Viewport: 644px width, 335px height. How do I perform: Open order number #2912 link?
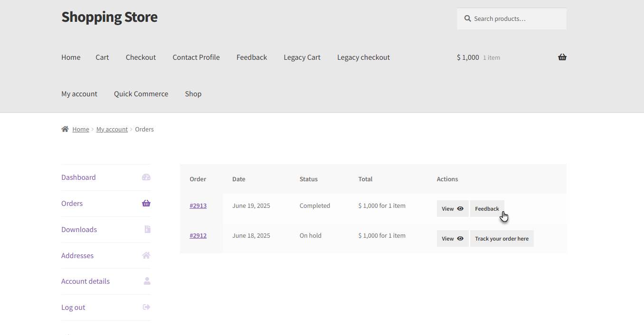tap(198, 236)
